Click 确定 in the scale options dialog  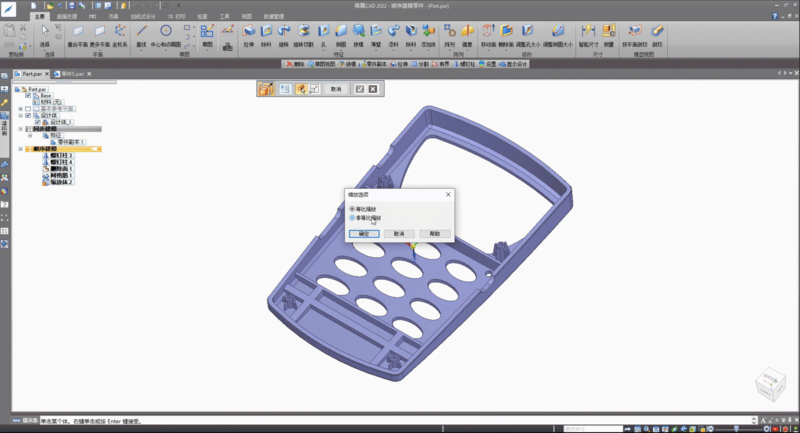(364, 233)
